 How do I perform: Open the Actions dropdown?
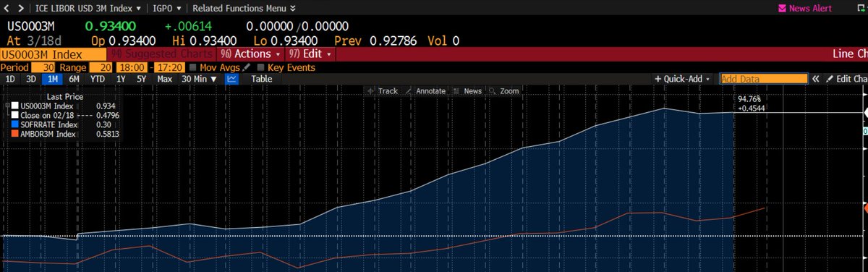pos(250,54)
